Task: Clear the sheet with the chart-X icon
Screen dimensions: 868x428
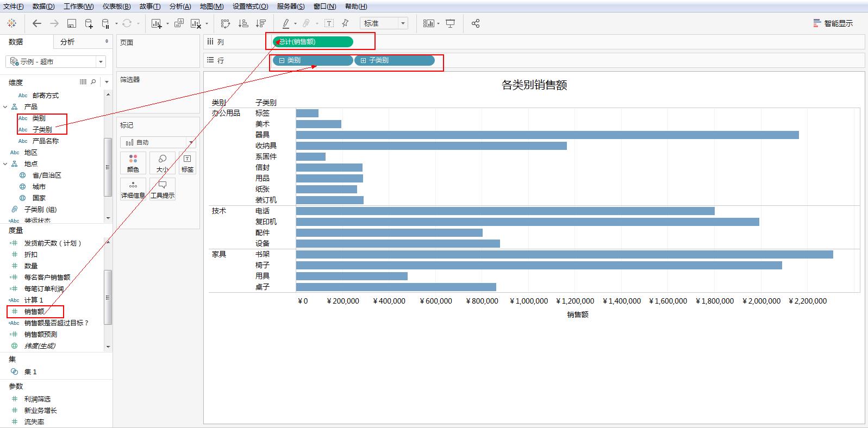Action: point(196,23)
